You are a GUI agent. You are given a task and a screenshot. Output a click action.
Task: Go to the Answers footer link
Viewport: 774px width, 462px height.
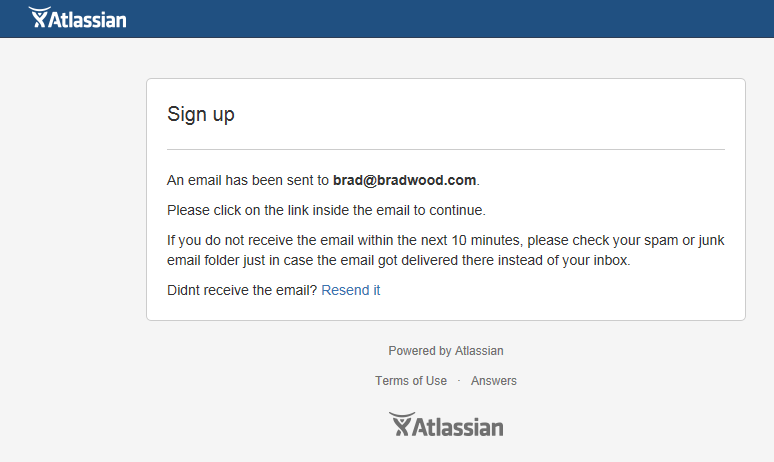[494, 381]
